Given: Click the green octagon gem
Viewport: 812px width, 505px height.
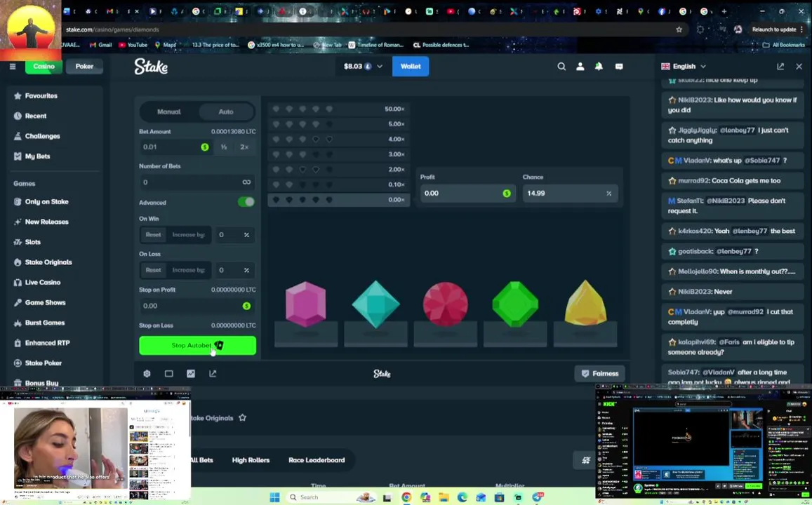Looking at the screenshot, I should tap(515, 304).
